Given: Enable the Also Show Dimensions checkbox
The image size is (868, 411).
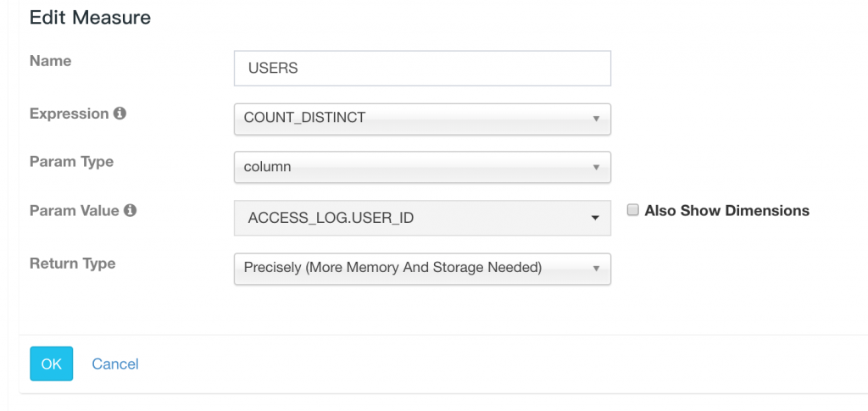Looking at the screenshot, I should (632, 210).
